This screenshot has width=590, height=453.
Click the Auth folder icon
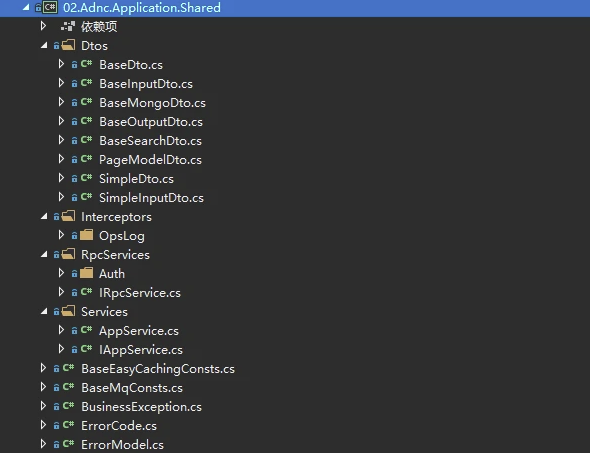click(87, 273)
